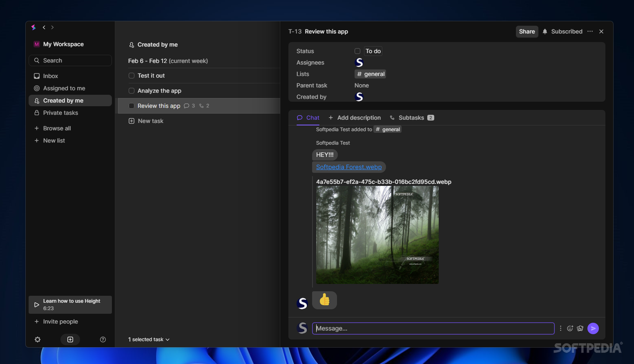Add a New task in list

(146, 121)
